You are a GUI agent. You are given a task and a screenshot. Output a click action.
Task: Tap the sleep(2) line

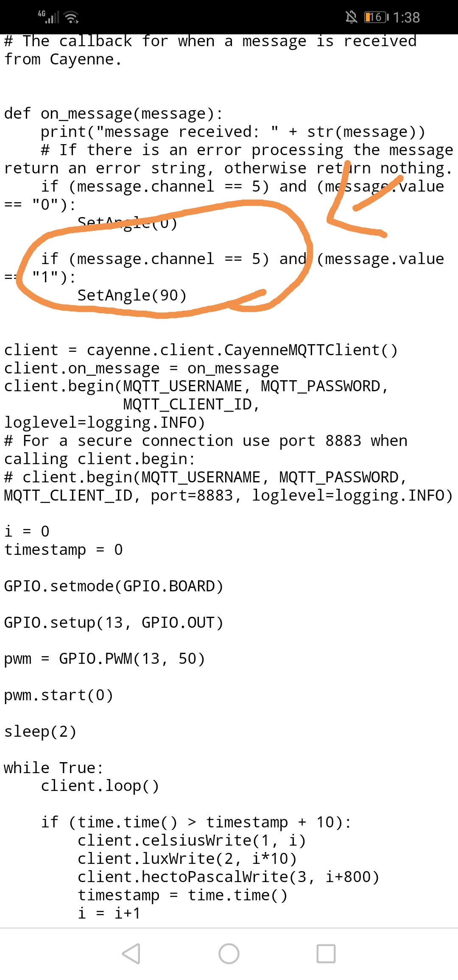tap(40, 732)
